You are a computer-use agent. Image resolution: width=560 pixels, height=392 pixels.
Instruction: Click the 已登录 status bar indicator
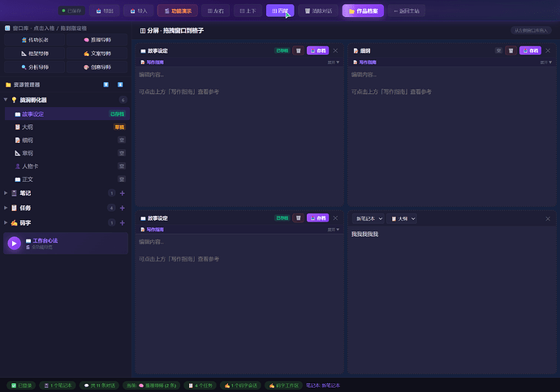(21, 386)
